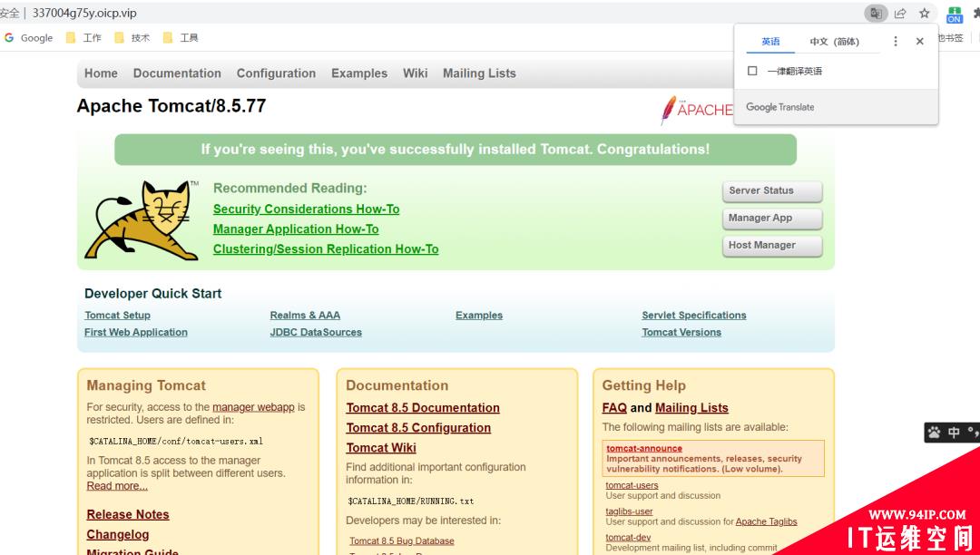Screen dimensions: 980x555
Task: Open the Realms & AAA link
Action: pos(305,316)
